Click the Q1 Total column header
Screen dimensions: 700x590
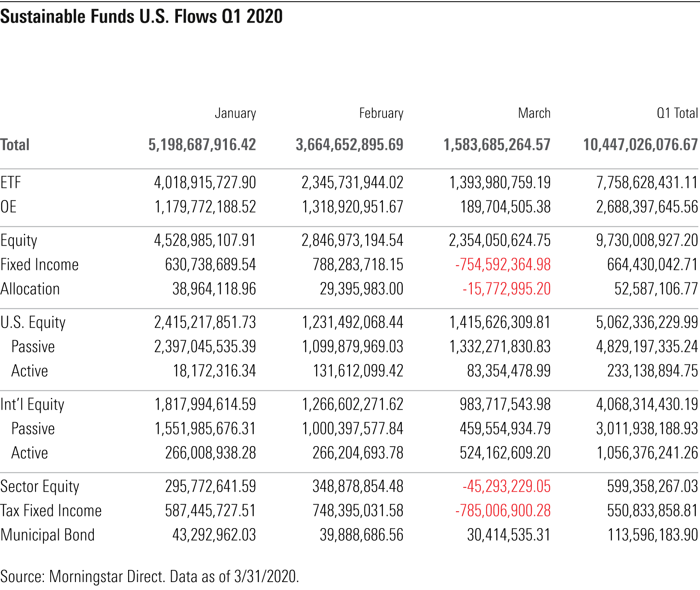tap(677, 113)
